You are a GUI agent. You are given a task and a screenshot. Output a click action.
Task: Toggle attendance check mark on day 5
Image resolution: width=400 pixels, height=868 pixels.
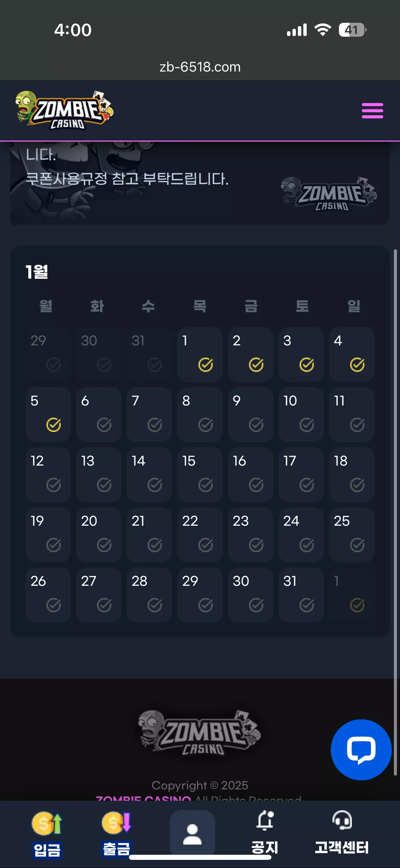coord(54,425)
